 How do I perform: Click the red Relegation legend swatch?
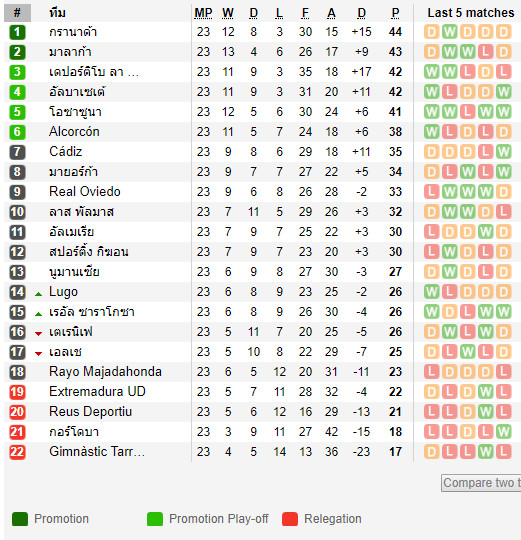coord(290,519)
